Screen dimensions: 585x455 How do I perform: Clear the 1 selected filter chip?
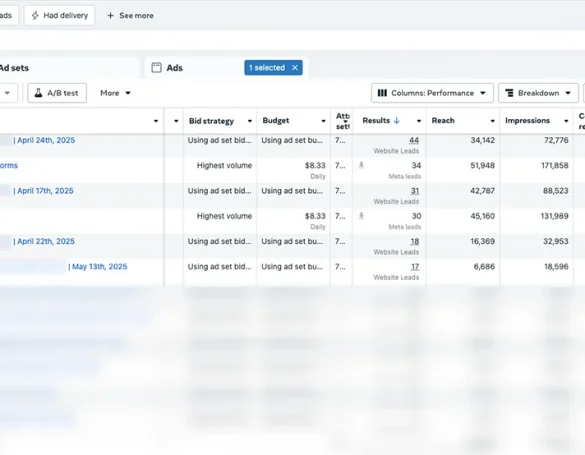[295, 68]
